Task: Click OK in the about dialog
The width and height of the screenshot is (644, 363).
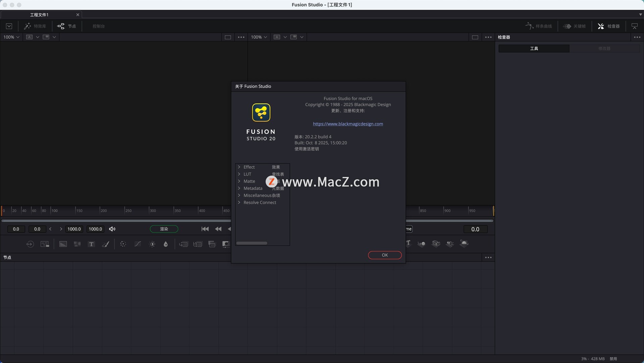Action: tap(385, 255)
